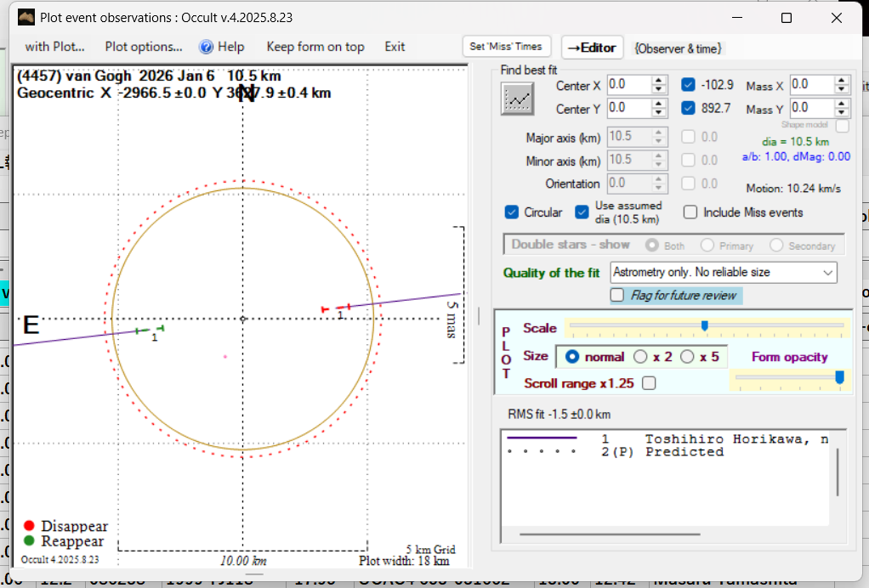
Task: Click the Form opacity slider handle
Action: (x=840, y=376)
